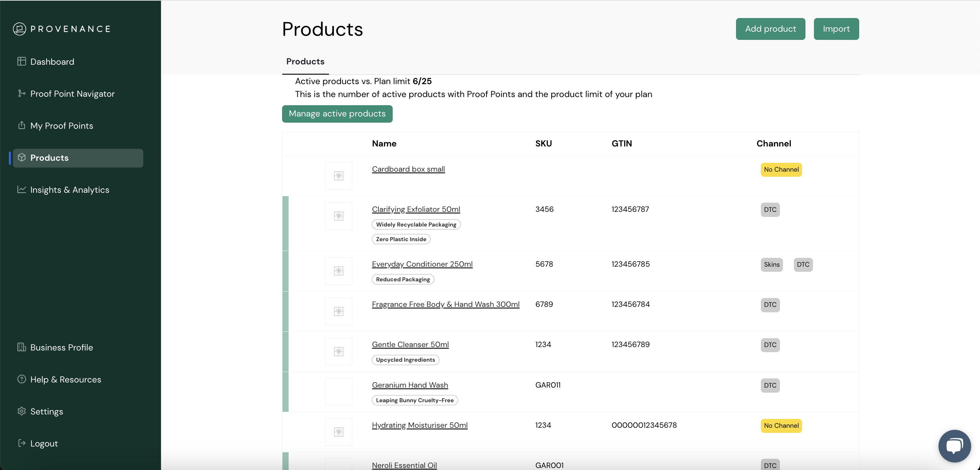980x470 pixels.
Task: Click the Products cube icon in sidebar
Action: click(x=22, y=157)
